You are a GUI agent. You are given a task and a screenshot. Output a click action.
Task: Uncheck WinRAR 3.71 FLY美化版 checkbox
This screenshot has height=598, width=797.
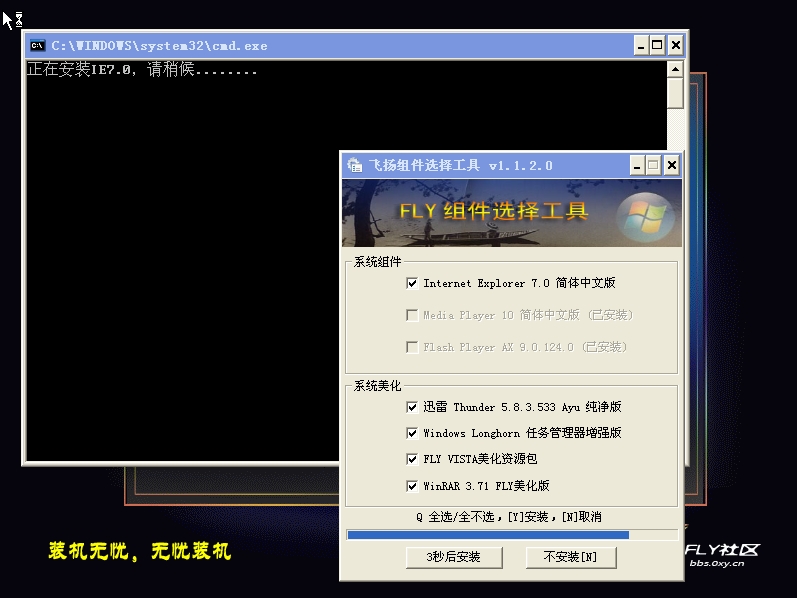tap(412, 486)
